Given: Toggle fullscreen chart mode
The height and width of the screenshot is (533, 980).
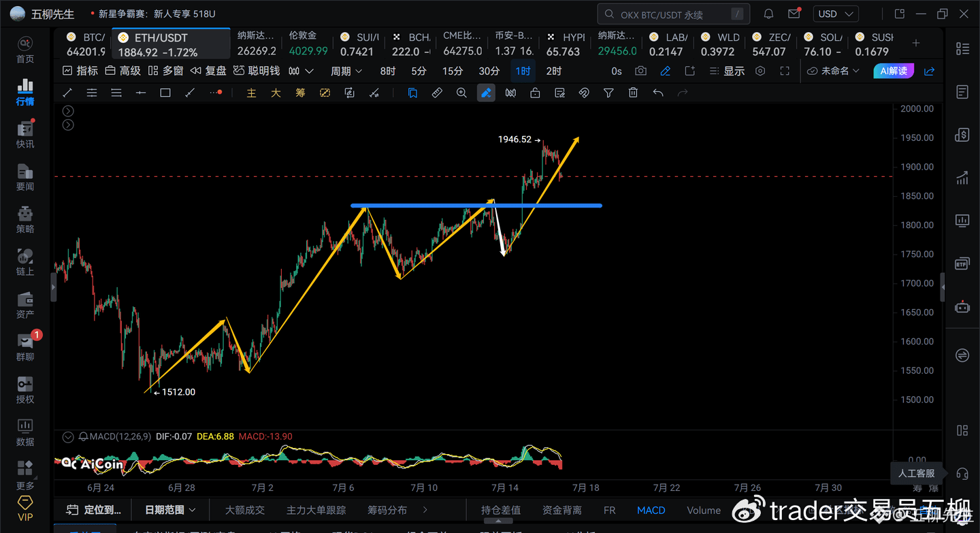Looking at the screenshot, I should click(x=785, y=71).
